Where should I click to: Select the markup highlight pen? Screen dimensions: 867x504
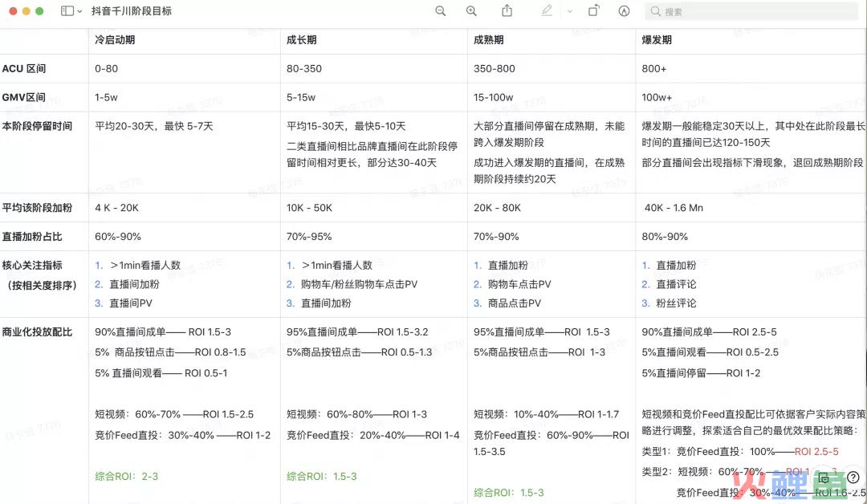pos(547,10)
